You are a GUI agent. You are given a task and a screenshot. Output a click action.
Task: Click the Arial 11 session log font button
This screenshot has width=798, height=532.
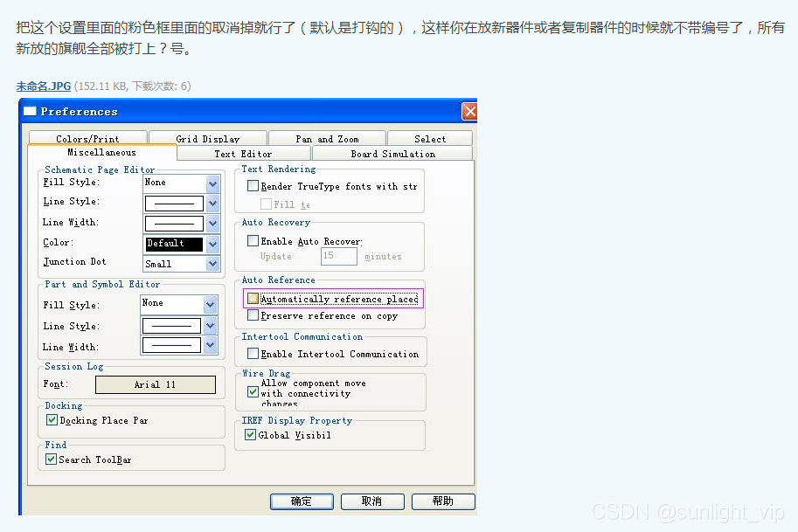coord(155,384)
